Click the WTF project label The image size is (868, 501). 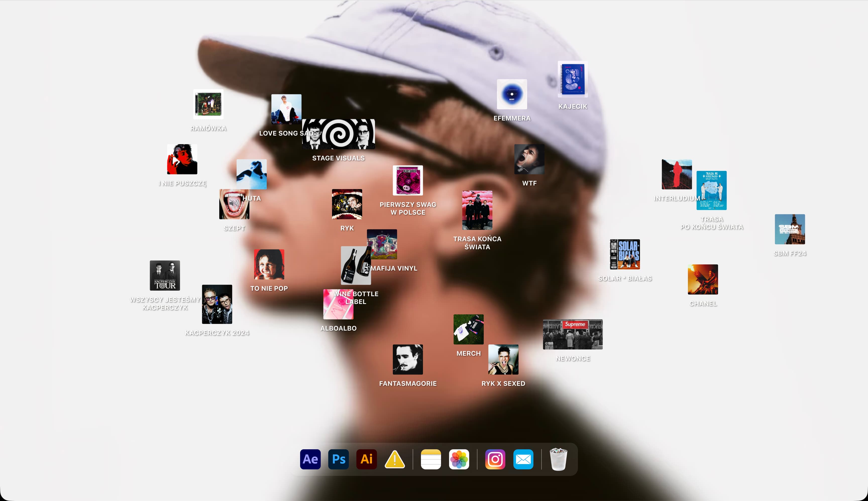[x=529, y=183]
